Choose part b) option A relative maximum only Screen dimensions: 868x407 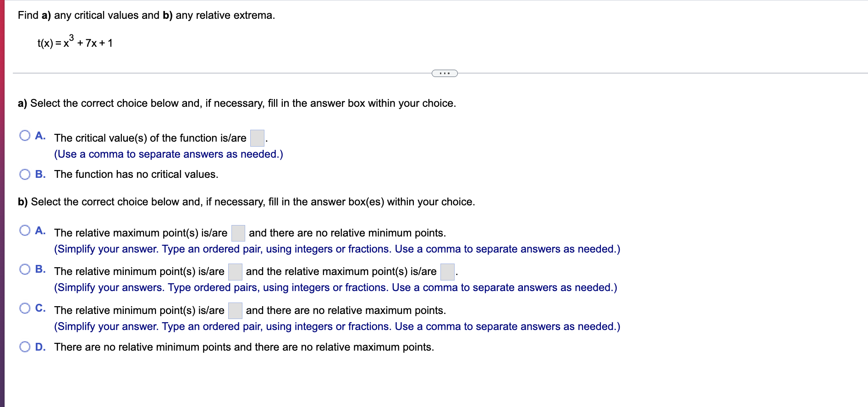pyautogui.click(x=25, y=231)
